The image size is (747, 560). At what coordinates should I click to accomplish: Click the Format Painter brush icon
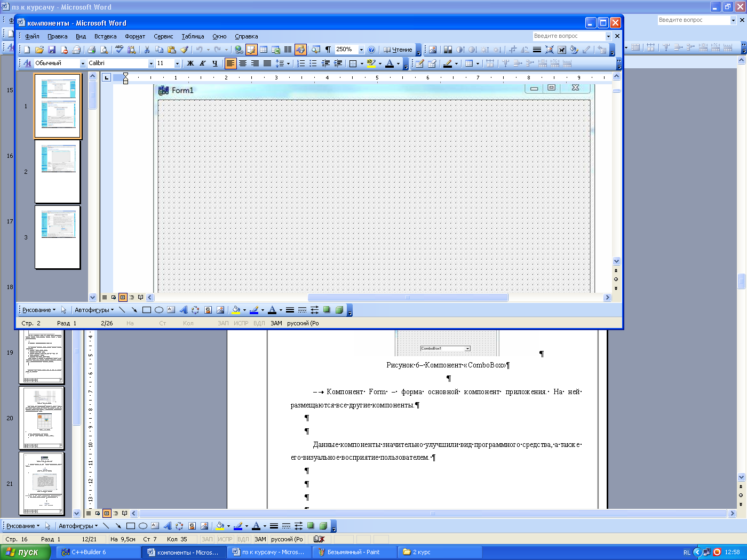(x=184, y=50)
